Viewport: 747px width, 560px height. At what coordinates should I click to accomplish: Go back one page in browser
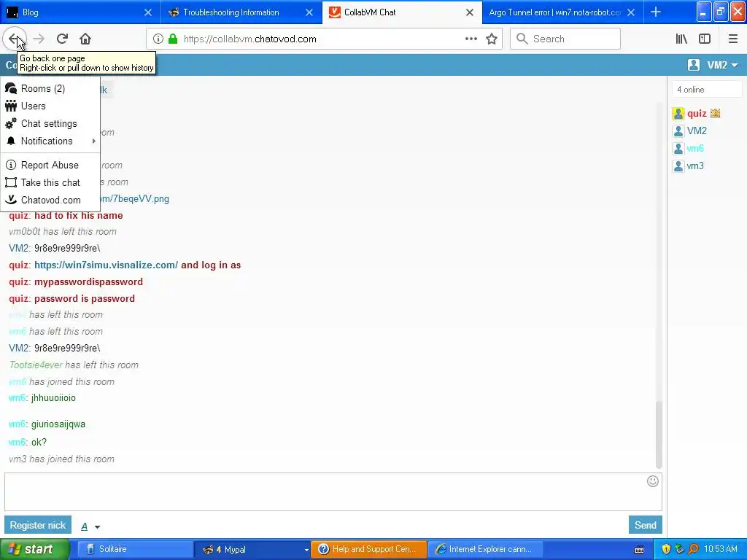point(14,39)
